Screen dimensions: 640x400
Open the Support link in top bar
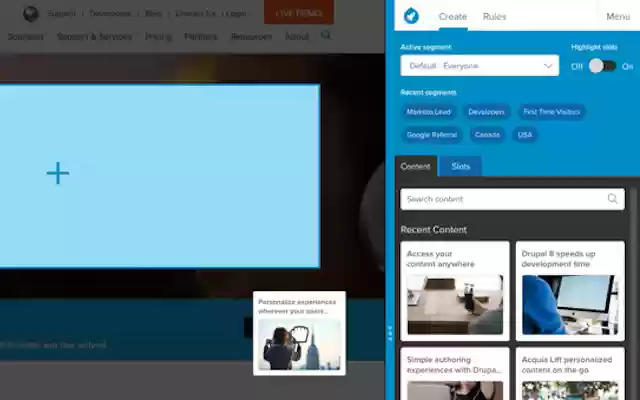coord(62,13)
